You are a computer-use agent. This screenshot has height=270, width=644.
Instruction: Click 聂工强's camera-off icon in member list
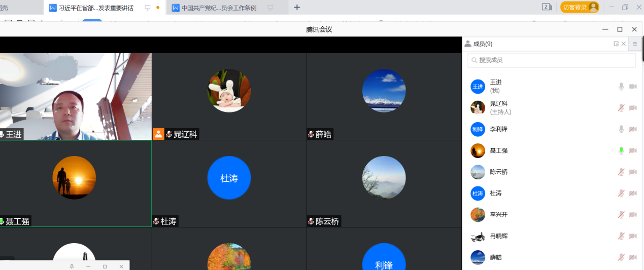633,150
